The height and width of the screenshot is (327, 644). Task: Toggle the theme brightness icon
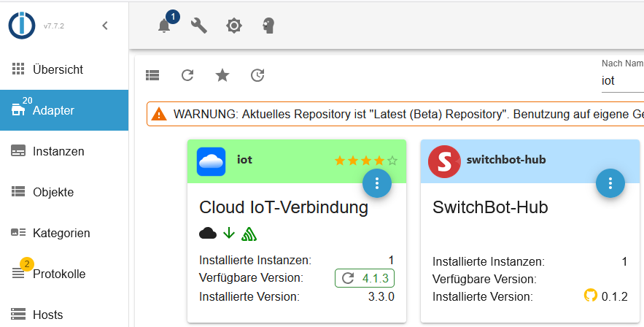pyautogui.click(x=233, y=26)
